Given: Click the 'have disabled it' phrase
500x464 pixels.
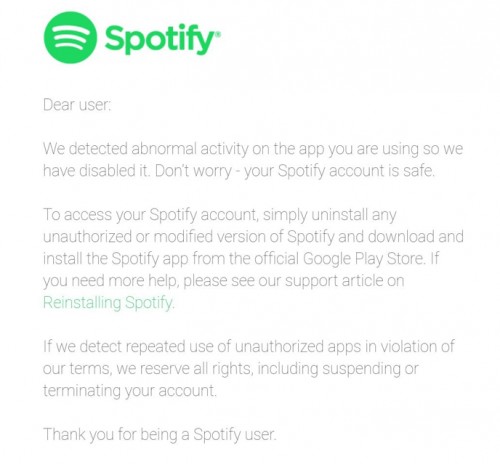Looking at the screenshot, I should point(96,171).
